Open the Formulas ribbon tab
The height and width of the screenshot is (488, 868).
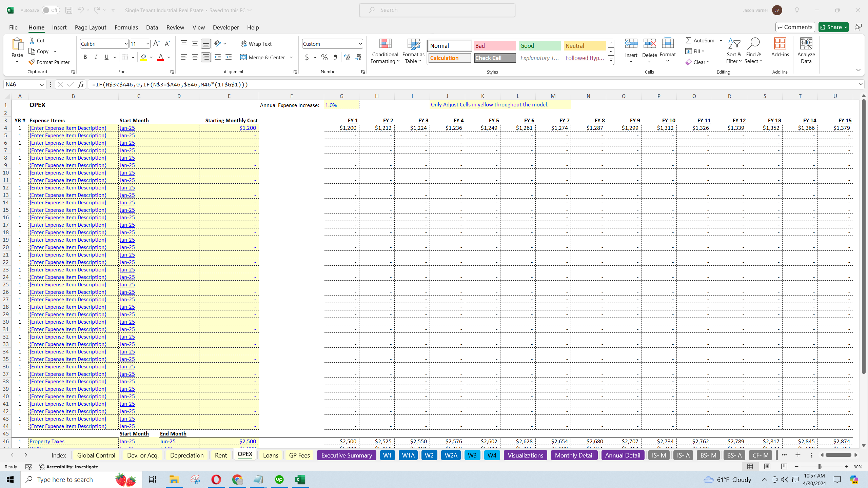[126, 27]
